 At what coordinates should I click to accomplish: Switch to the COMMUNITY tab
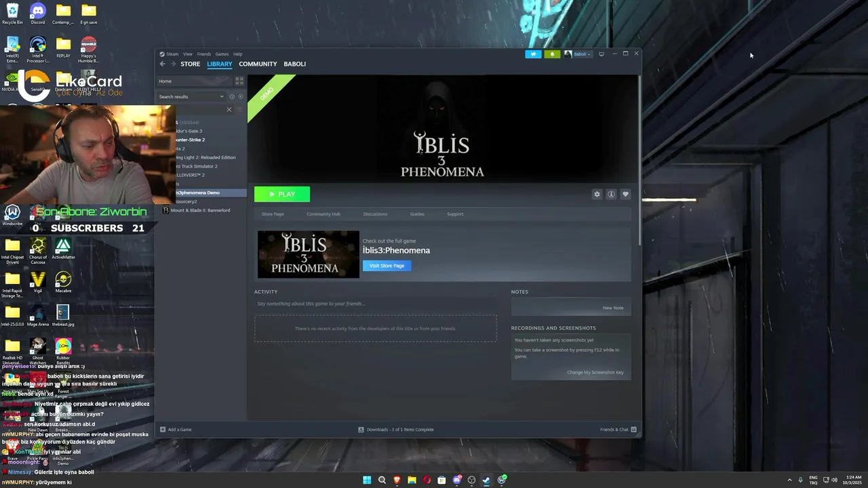point(258,64)
